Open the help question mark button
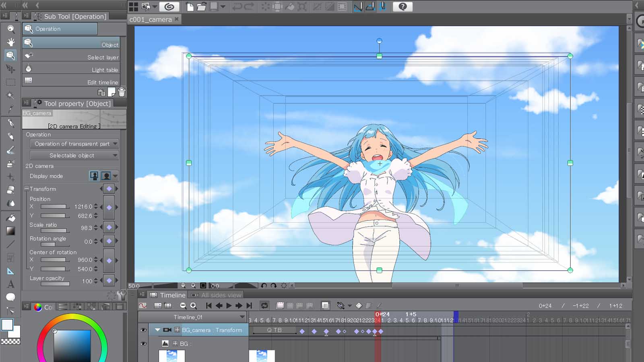 (402, 6)
